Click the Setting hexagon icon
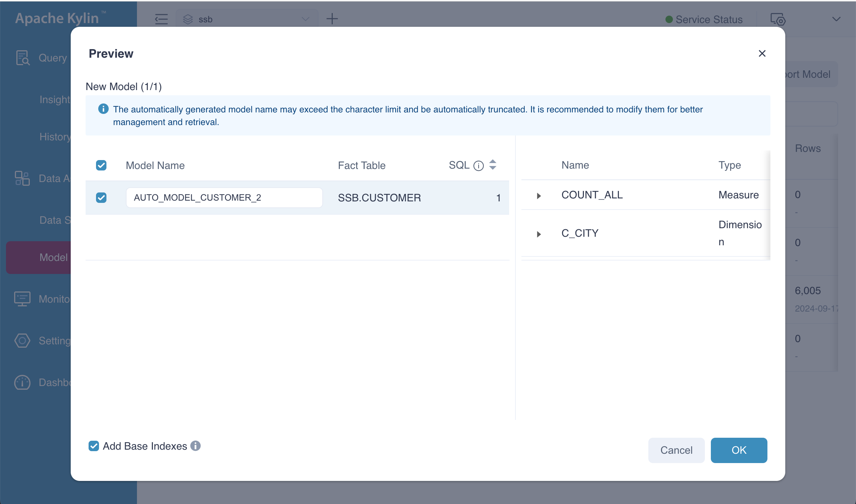Screen dimensions: 856x504 (x=22, y=341)
